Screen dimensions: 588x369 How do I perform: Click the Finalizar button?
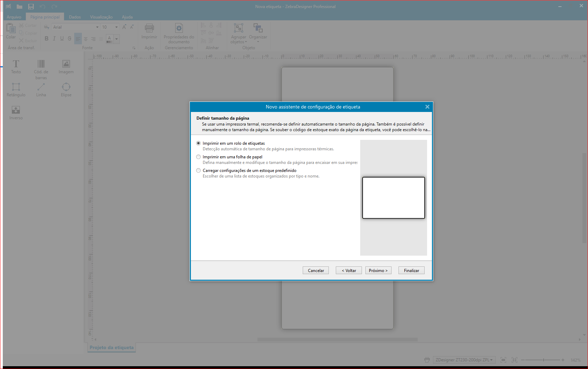point(411,270)
